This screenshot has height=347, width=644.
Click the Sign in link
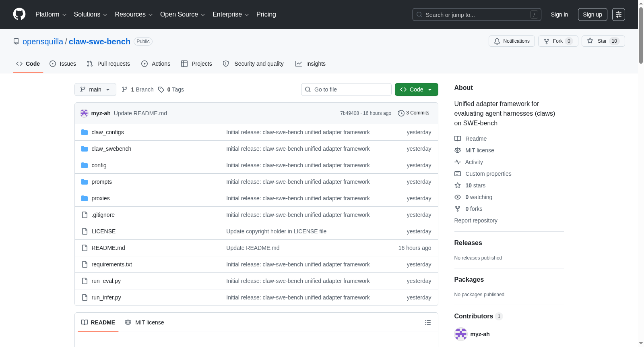pos(559,15)
